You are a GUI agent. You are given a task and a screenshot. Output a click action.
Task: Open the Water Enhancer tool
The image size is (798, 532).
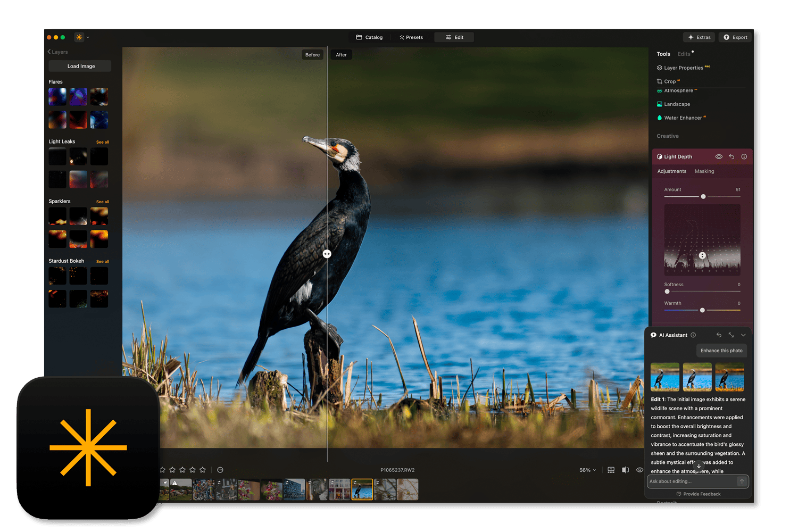pos(683,118)
